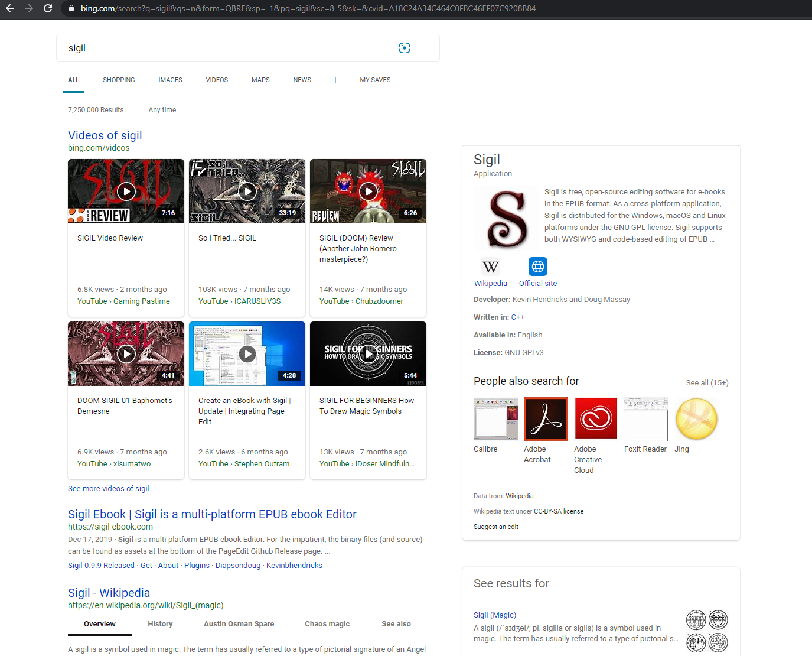
Task: Click the Data from Wikipedia link
Action: (520, 496)
